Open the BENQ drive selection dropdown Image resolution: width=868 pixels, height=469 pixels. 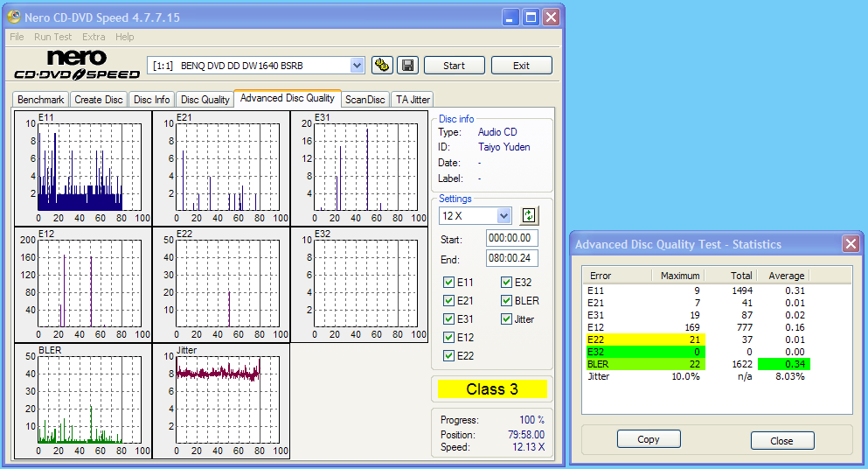click(357, 66)
